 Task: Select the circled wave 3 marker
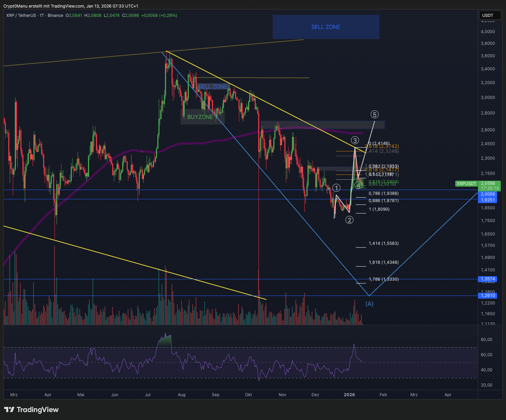coord(355,140)
